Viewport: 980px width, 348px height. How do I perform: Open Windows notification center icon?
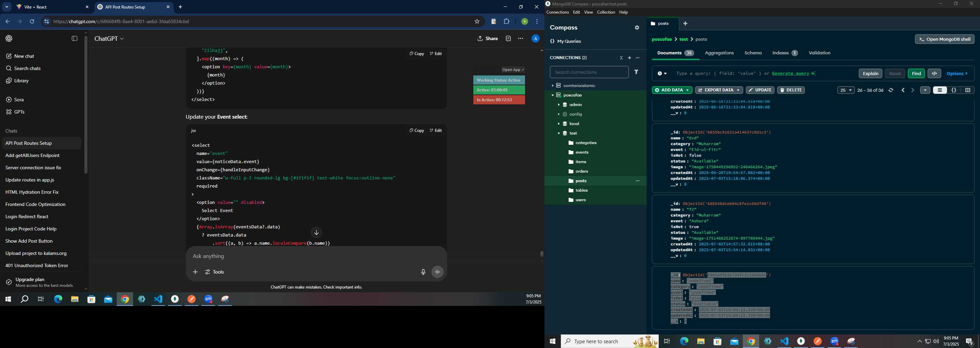coord(969,342)
